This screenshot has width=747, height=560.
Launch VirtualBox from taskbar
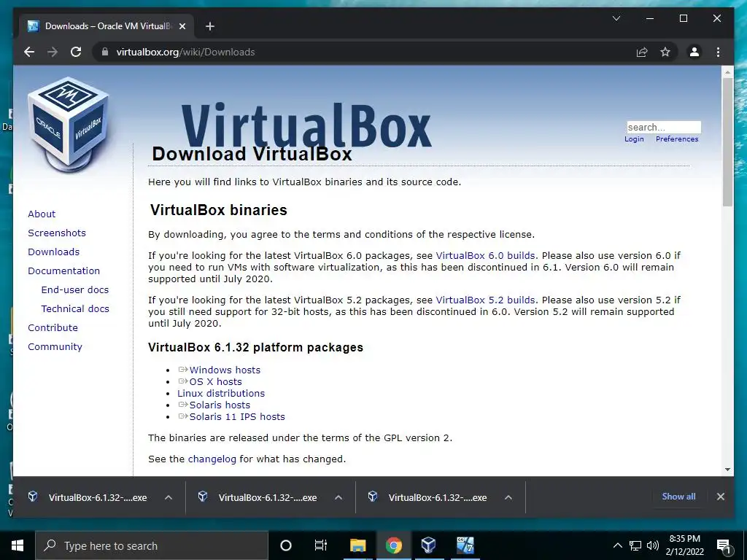tap(429, 545)
